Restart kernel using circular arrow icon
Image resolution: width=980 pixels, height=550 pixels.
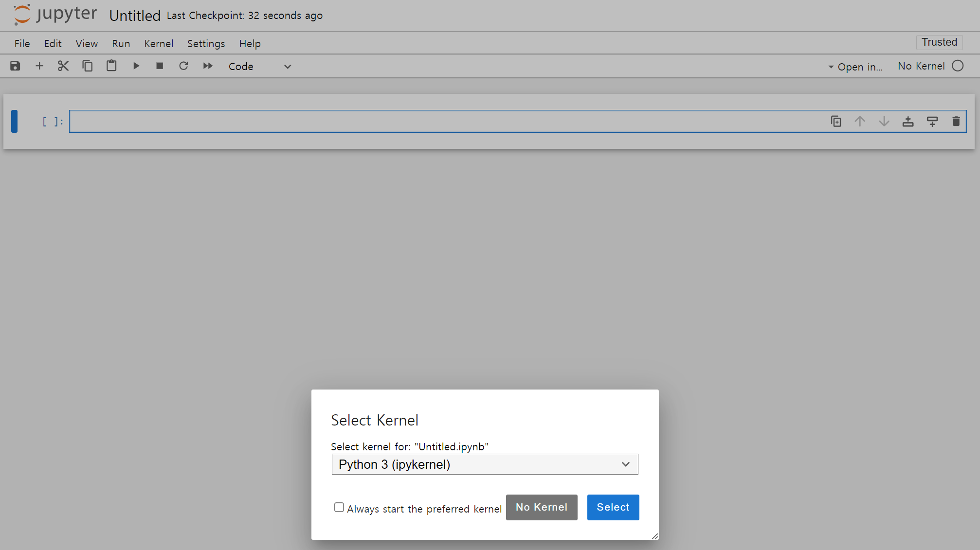(x=183, y=66)
